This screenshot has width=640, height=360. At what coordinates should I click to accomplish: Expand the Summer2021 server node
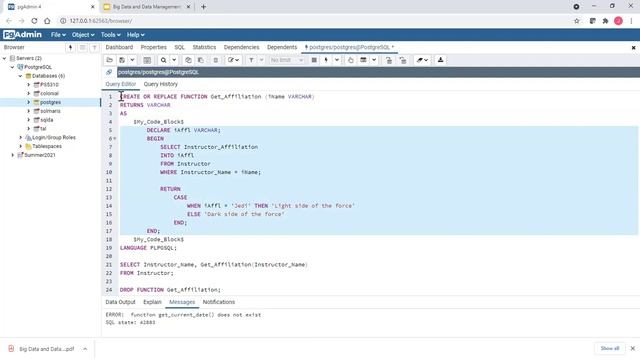[12, 155]
